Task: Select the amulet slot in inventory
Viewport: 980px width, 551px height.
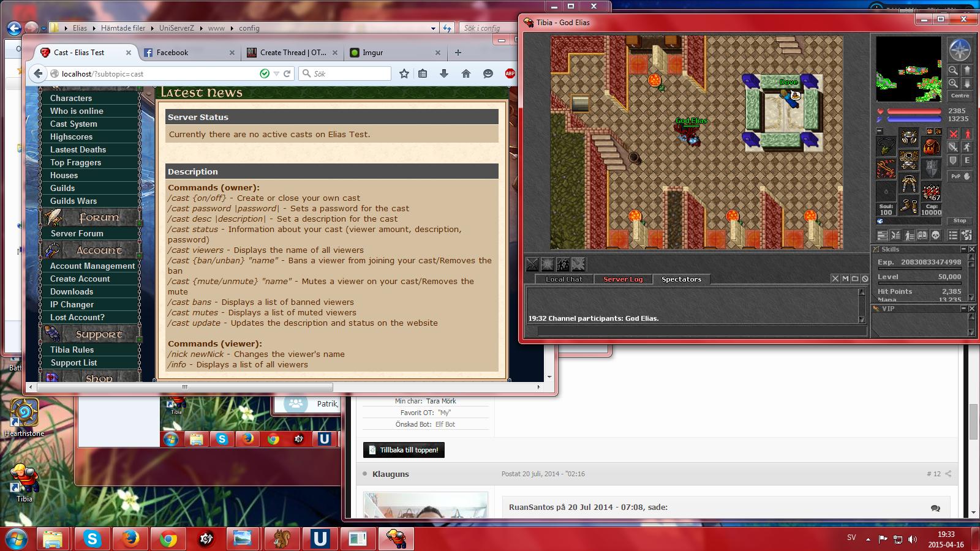Action: coord(886,146)
